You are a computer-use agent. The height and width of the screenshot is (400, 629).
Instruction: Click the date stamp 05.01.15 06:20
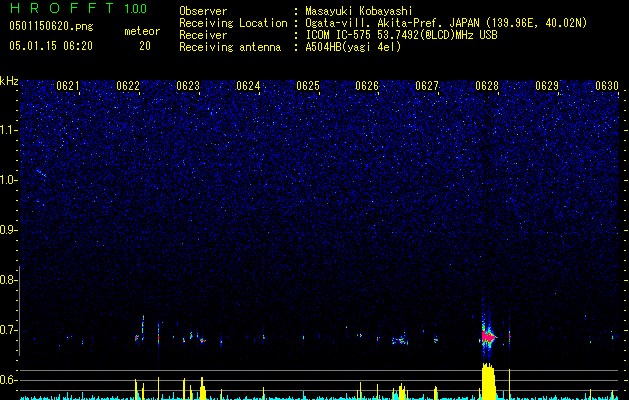pos(51,46)
